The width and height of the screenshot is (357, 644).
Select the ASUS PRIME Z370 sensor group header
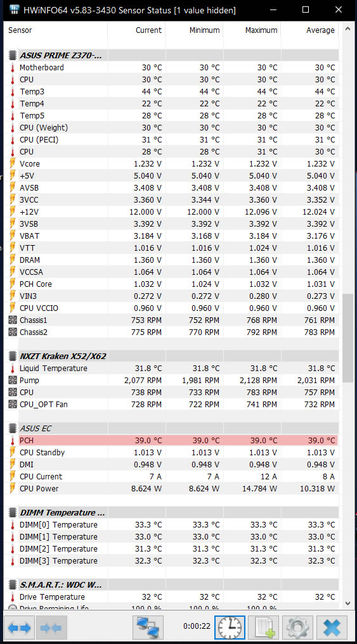point(173,56)
